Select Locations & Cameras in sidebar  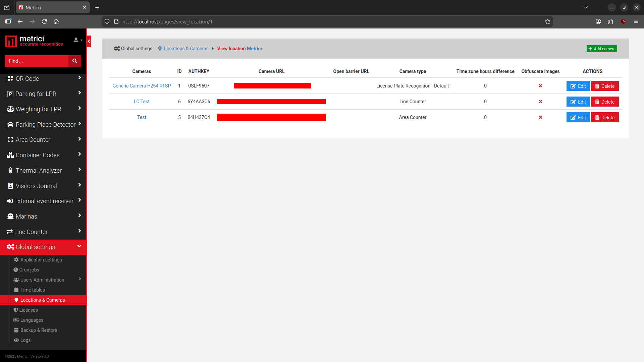coord(43,300)
